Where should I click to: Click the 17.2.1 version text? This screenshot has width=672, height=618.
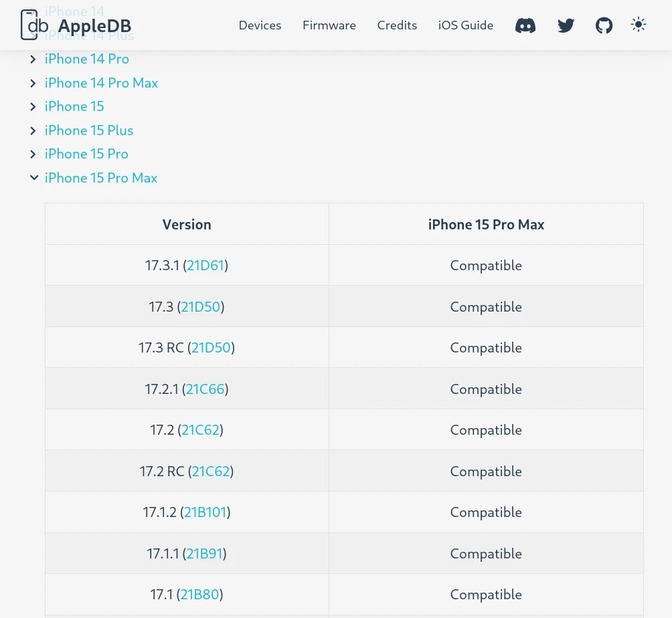coord(161,389)
